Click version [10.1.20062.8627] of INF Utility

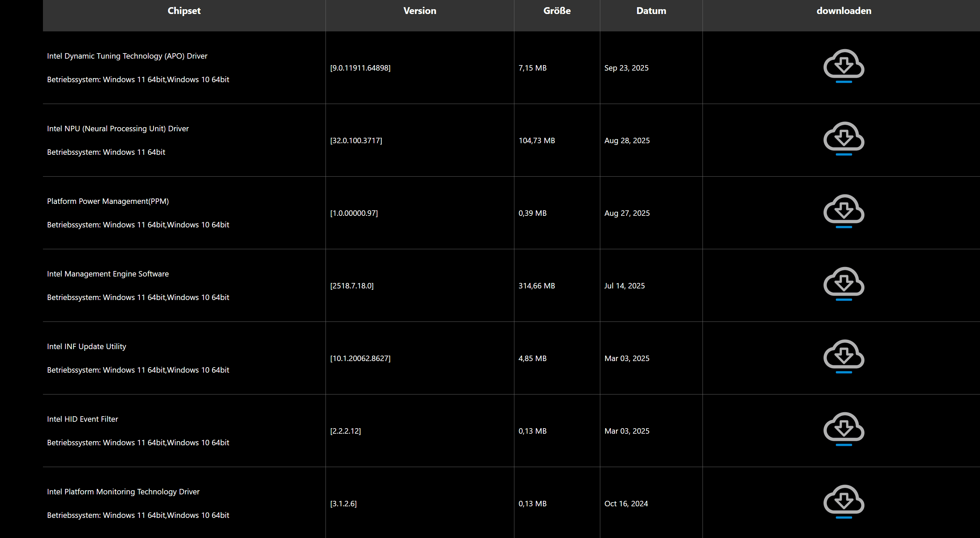[360, 358]
